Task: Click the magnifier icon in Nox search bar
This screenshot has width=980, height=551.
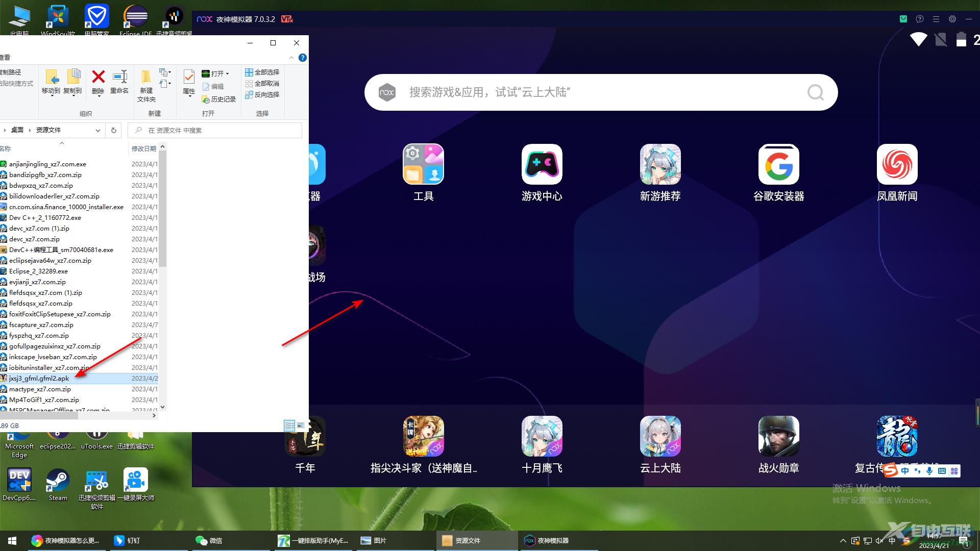Action: [815, 92]
